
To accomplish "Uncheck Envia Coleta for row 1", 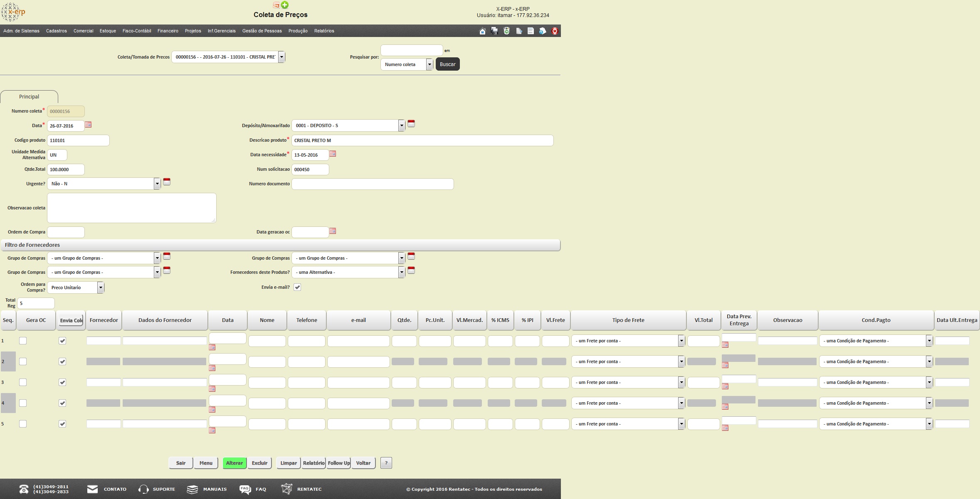I will coord(62,341).
